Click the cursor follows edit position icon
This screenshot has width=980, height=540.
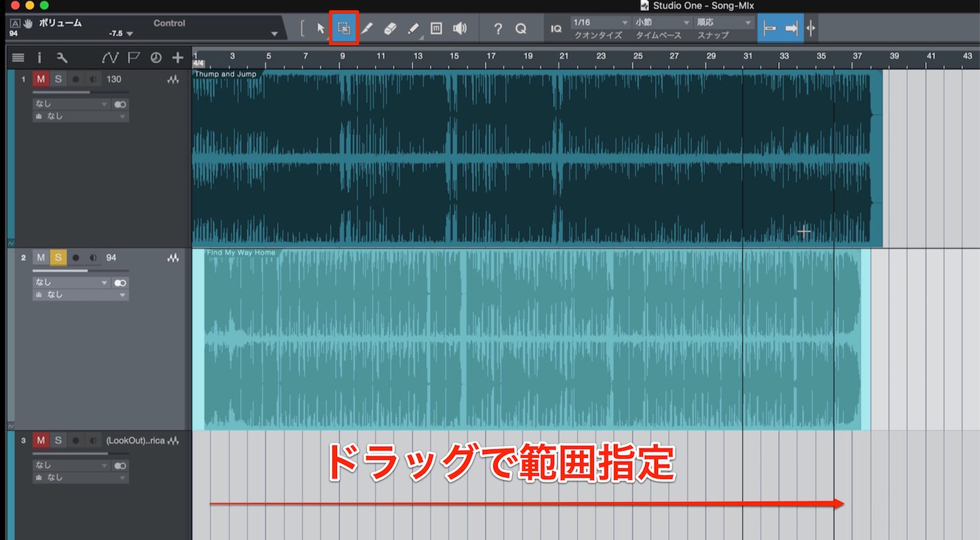[x=810, y=28]
